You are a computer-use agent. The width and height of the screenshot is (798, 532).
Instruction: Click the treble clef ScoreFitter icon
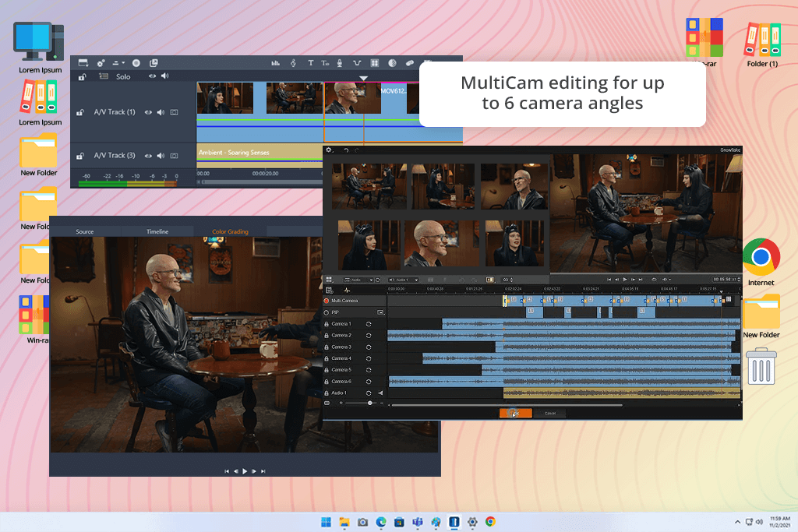[x=293, y=63]
